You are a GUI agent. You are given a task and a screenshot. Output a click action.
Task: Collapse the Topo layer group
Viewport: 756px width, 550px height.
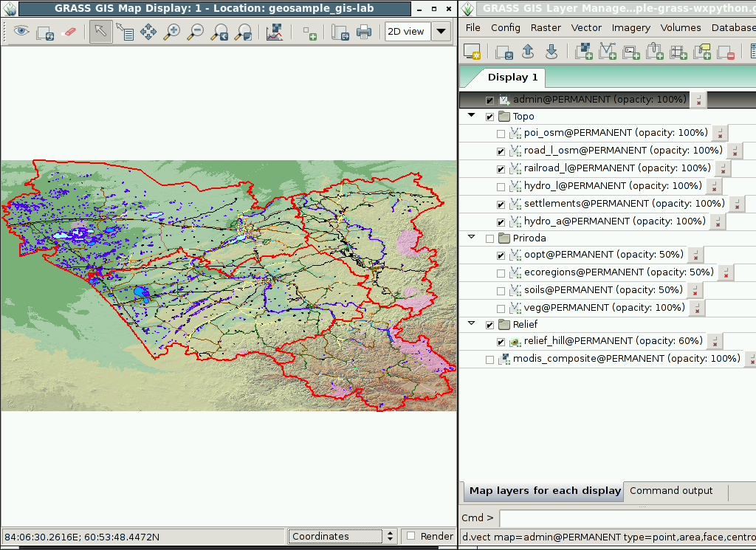(x=472, y=116)
